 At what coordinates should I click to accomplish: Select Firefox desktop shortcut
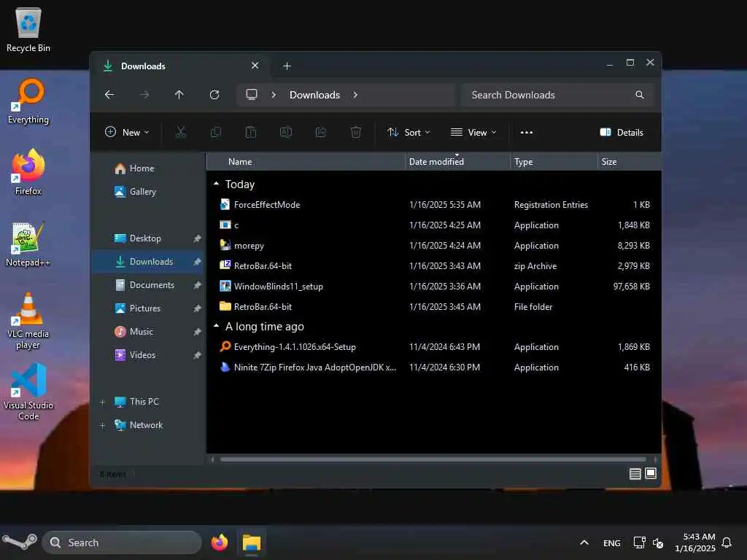pos(28,172)
